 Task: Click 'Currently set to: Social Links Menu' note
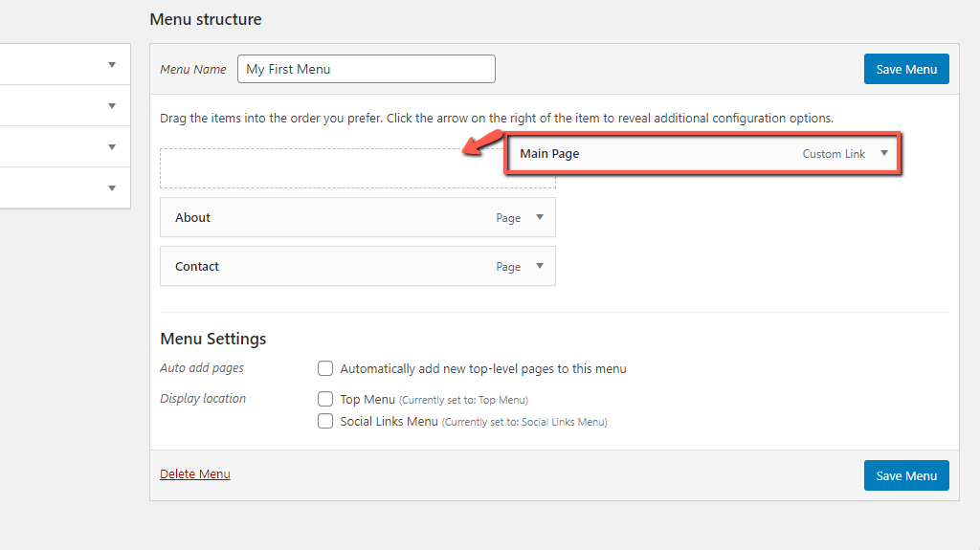click(x=524, y=422)
